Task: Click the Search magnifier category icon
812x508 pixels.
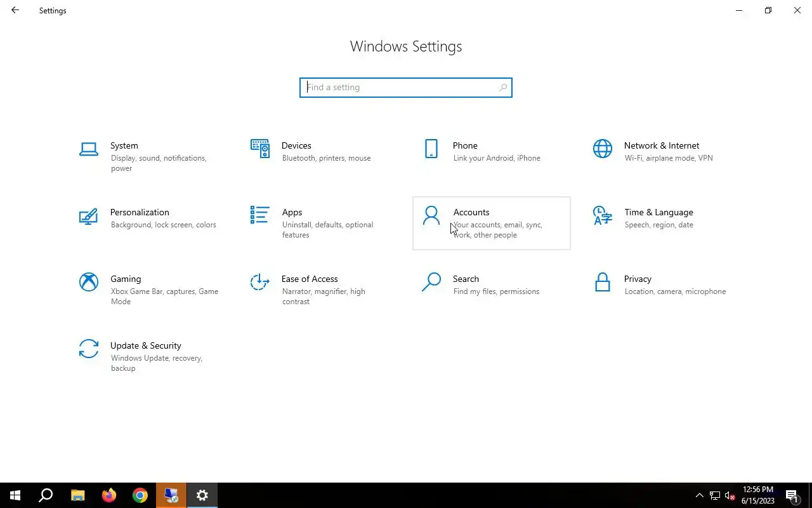Action: tap(431, 282)
